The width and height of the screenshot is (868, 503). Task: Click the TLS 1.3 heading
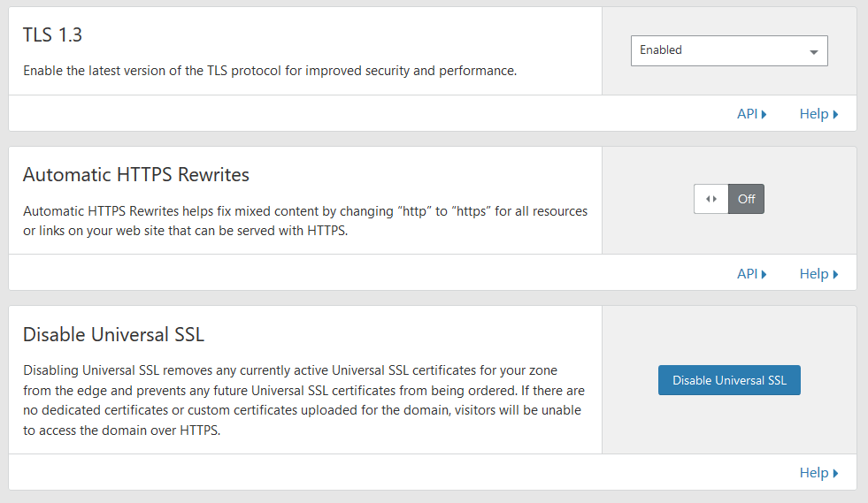pyautogui.click(x=52, y=34)
